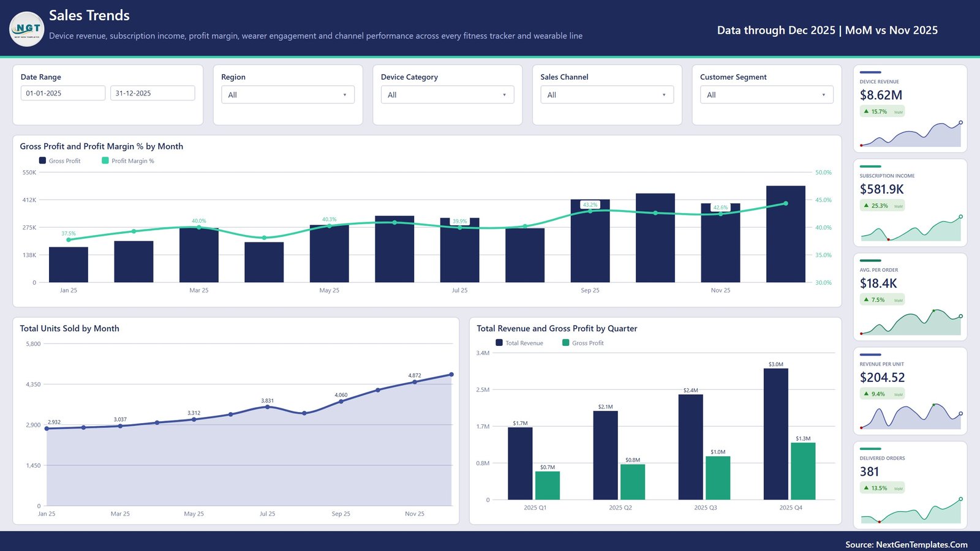The width and height of the screenshot is (980, 551).
Task: Click the Total Units Sold by Month title
Action: point(69,328)
